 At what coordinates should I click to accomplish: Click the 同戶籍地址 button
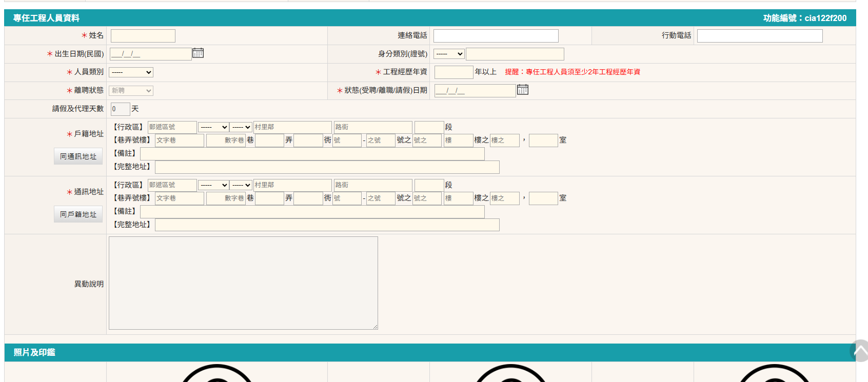click(78, 214)
